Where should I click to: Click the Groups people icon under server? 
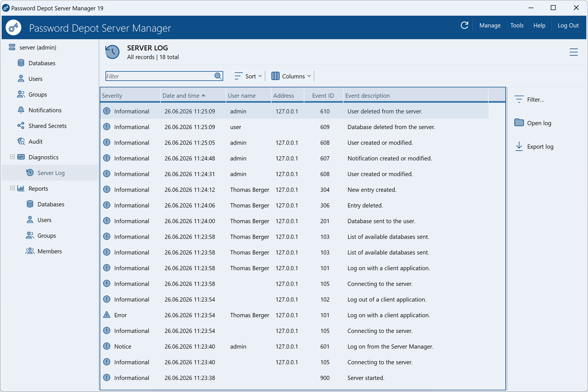pos(21,94)
